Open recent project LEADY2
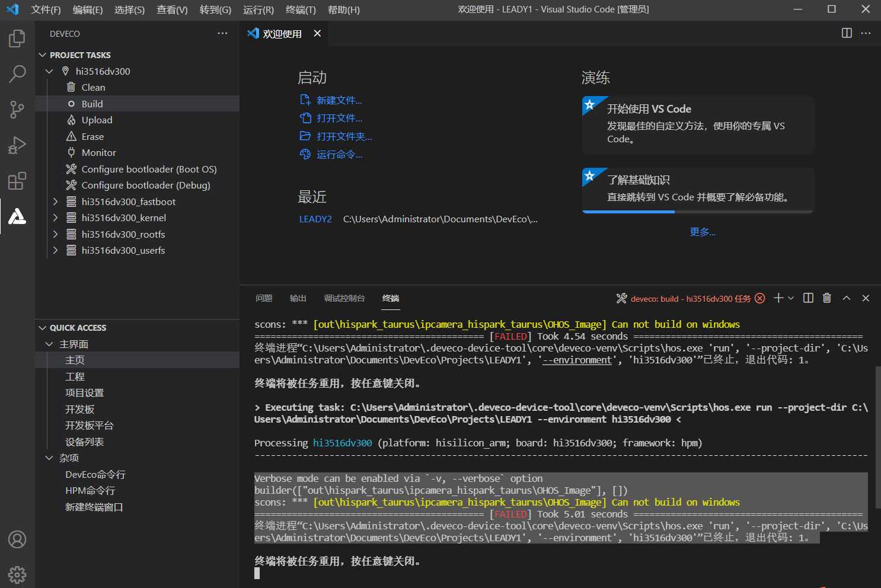The height and width of the screenshot is (588, 881). coord(315,219)
